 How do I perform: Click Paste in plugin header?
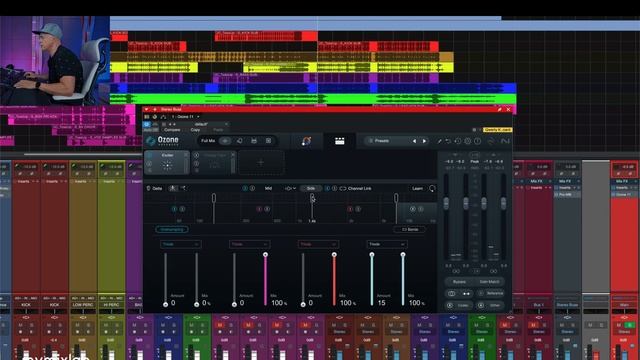click(x=218, y=130)
